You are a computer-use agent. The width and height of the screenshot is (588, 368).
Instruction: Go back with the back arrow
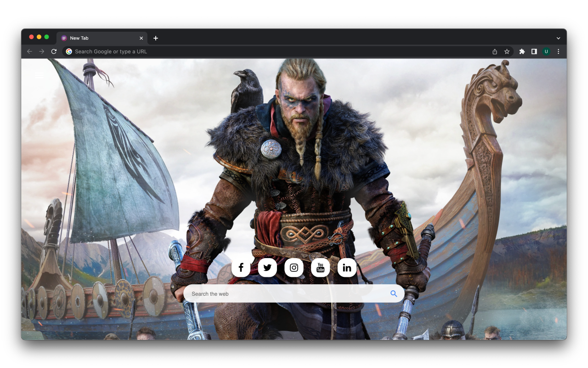29,52
